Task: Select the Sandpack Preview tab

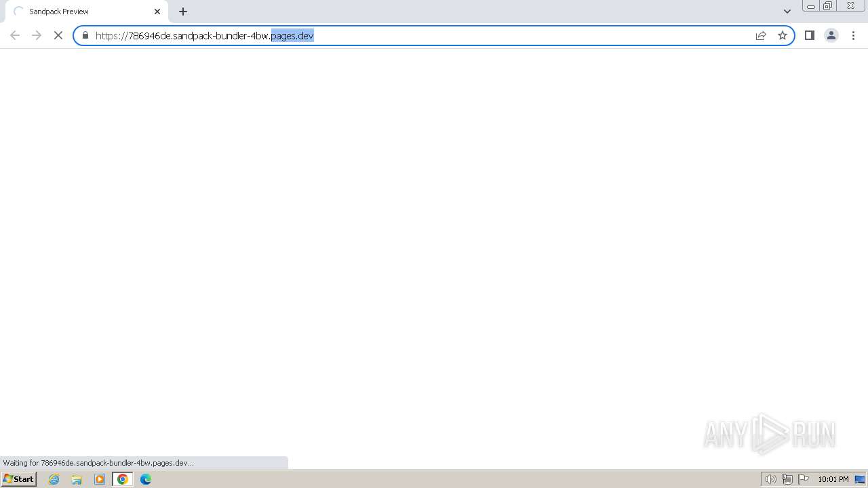Action: [87, 12]
